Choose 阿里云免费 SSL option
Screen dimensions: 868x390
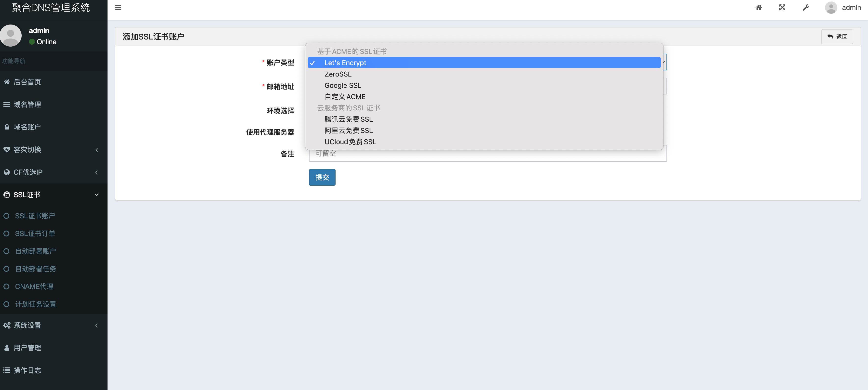(484, 130)
